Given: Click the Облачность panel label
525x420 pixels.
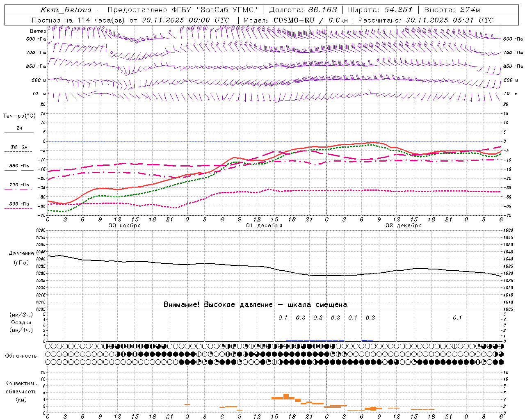Looking at the screenshot, I should [21, 356].
